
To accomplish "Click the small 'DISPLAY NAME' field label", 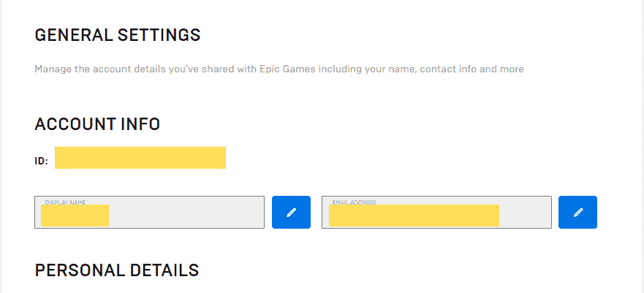I will click(x=66, y=202).
